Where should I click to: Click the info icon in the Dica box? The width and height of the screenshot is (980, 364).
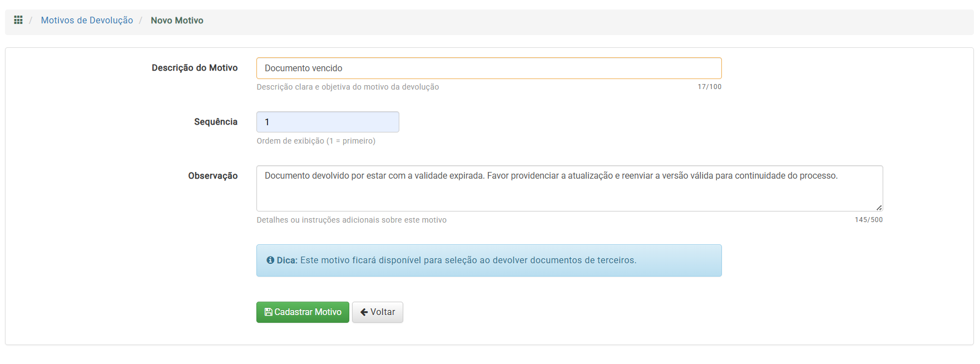270,260
